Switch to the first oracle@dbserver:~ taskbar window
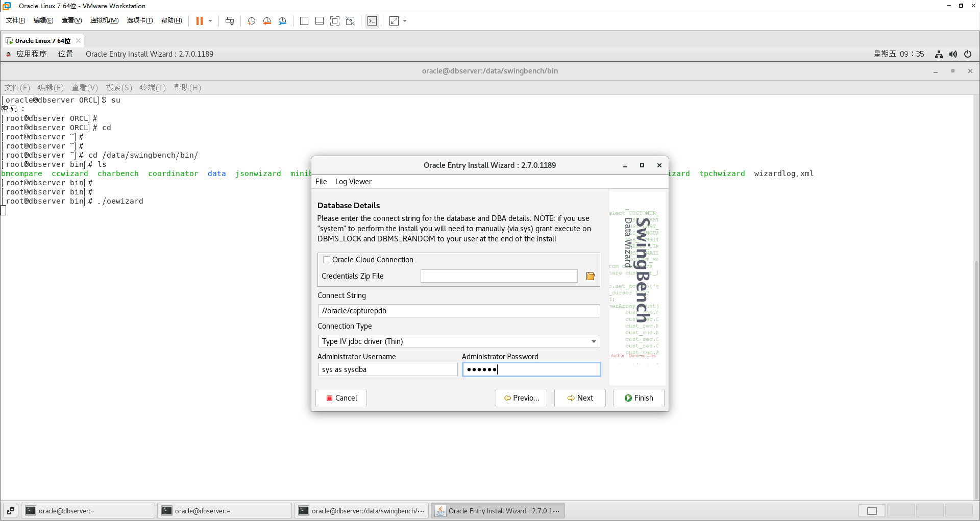This screenshot has height=521, width=980. [x=88, y=511]
